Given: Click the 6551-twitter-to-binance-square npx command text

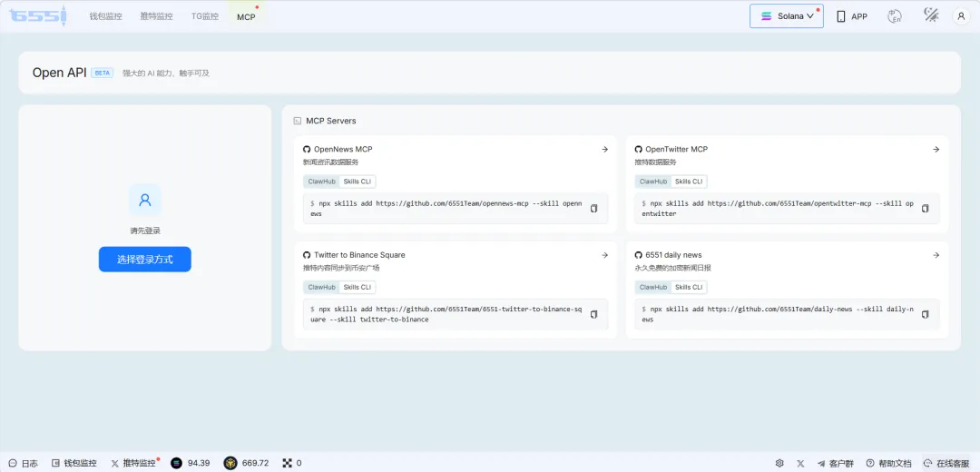Looking at the screenshot, I should [x=446, y=314].
